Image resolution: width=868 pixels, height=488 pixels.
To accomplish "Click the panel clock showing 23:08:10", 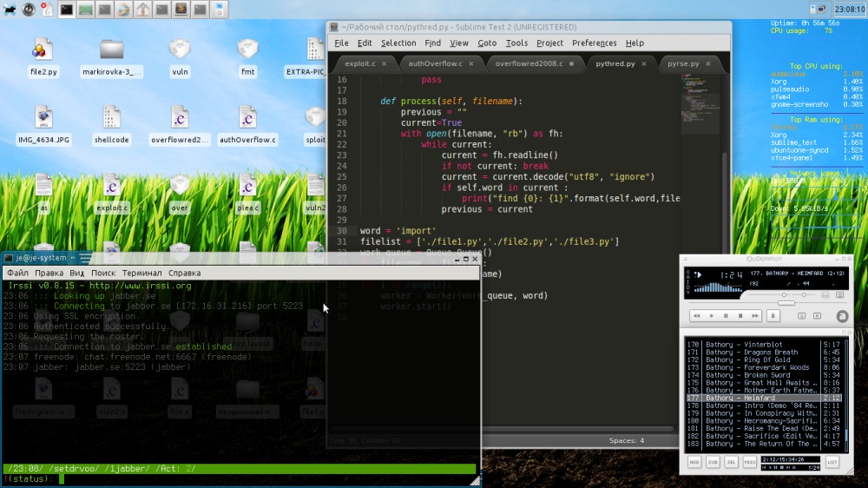I will [849, 9].
